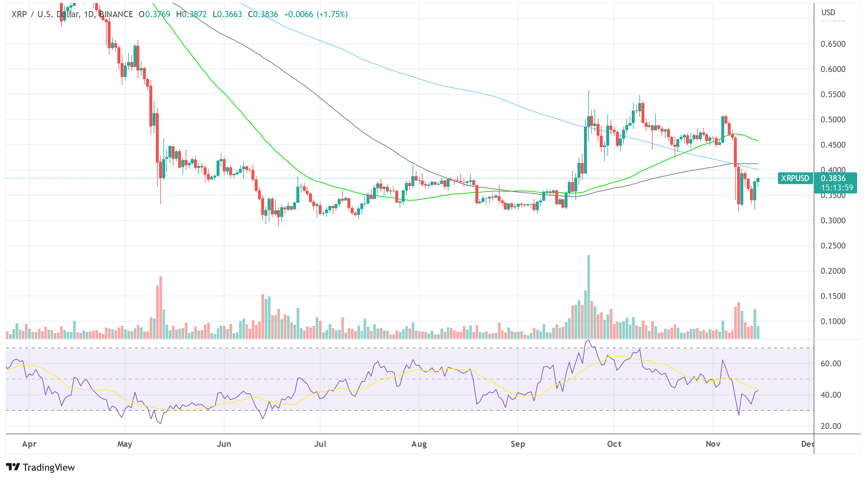
Task: Click the tallest late-September volume bar
Action: coord(589,297)
